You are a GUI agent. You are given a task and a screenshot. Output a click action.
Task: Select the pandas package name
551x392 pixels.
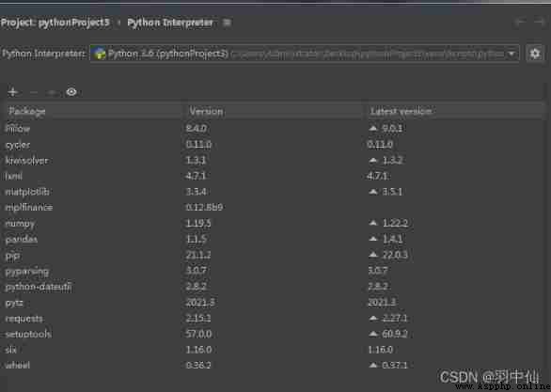click(22, 240)
